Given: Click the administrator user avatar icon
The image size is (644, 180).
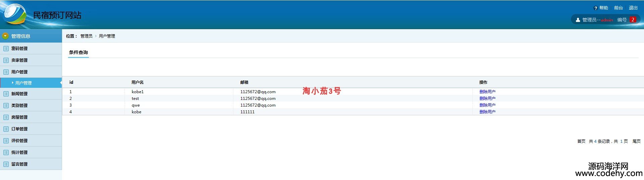Looking at the screenshot, I should pyautogui.click(x=578, y=20).
